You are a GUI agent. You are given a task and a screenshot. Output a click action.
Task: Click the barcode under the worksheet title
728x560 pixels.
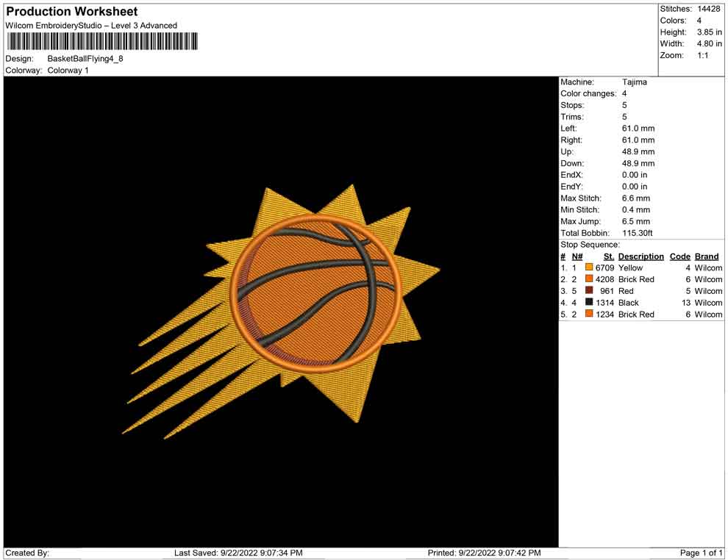coord(101,41)
